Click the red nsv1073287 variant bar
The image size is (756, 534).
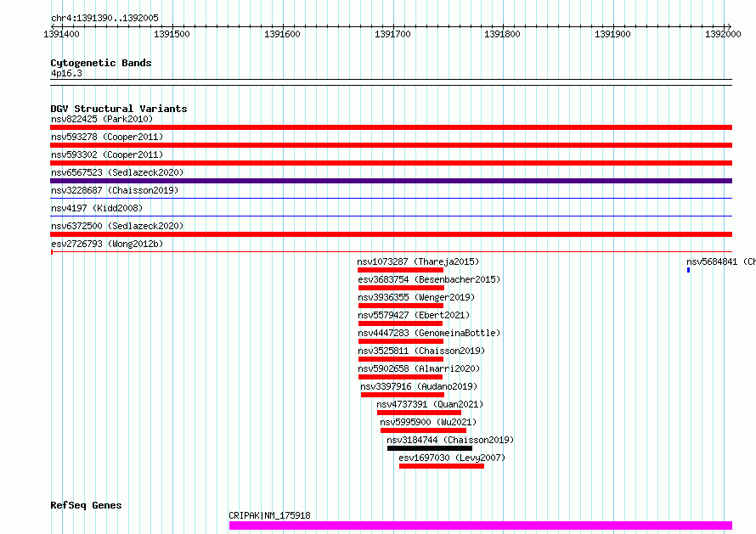click(x=400, y=270)
